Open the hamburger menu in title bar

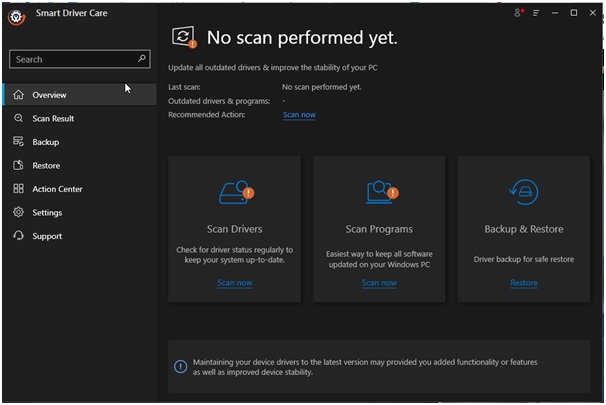[x=536, y=13]
